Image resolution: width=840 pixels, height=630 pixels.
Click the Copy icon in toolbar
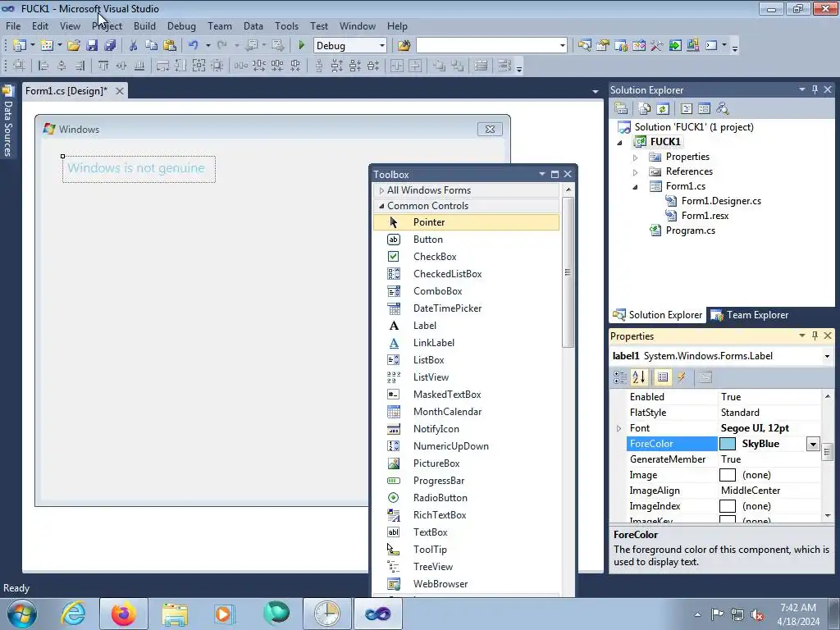coord(152,46)
